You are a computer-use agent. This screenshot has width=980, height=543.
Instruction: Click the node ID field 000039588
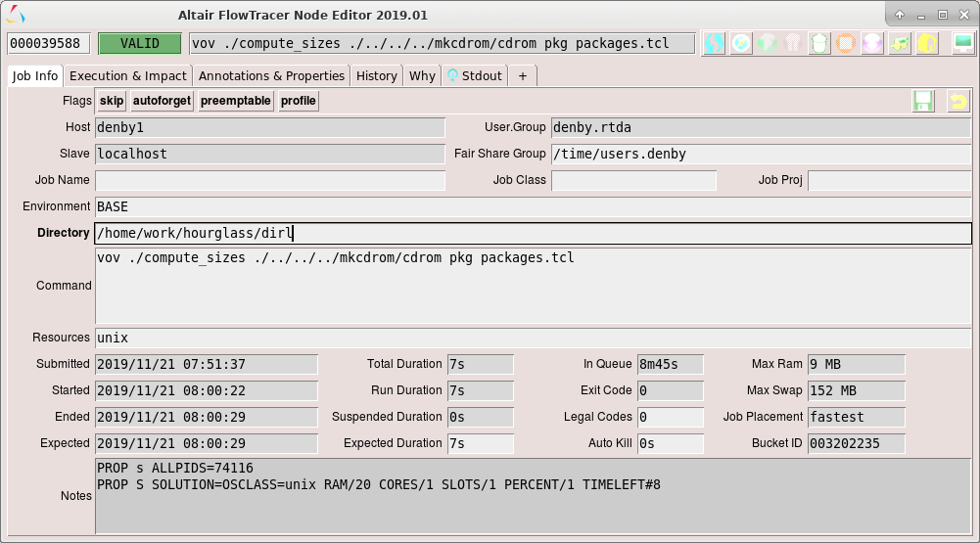49,43
